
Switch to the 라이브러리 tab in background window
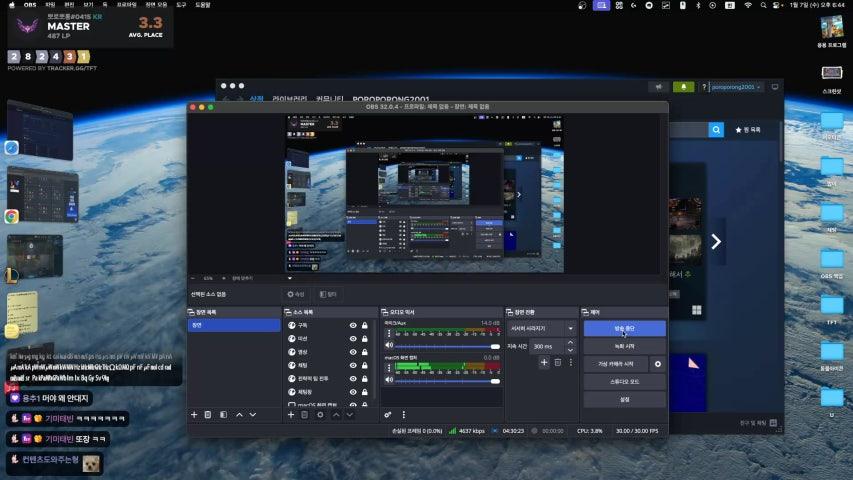click(290, 100)
